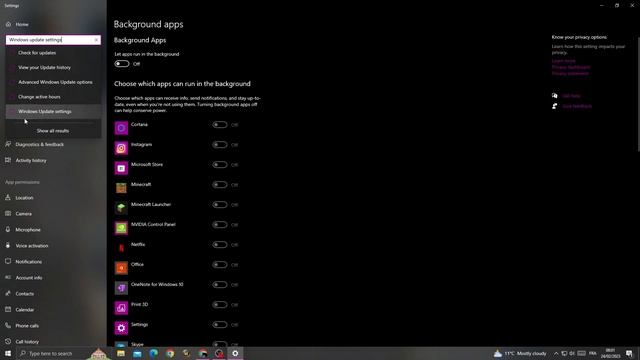Select Change active hours suggestion
This screenshot has width=640, height=360.
click(x=53, y=97)
